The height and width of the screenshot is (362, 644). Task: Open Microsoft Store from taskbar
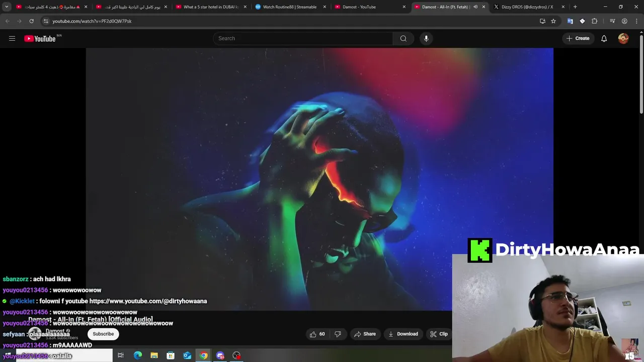tap(171, 355)
